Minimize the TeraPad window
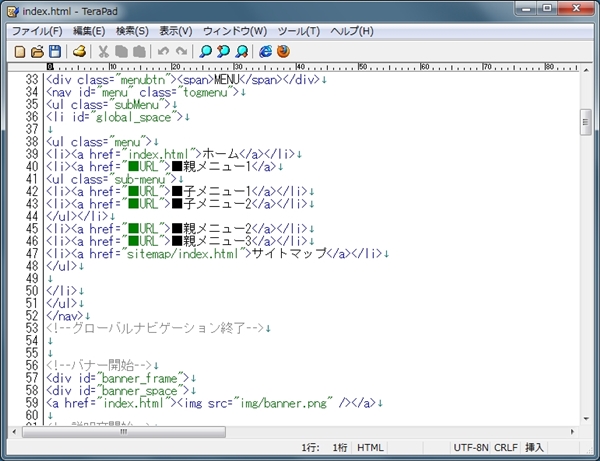This screenshot has width=600, height=461. (x=527, y=8)
